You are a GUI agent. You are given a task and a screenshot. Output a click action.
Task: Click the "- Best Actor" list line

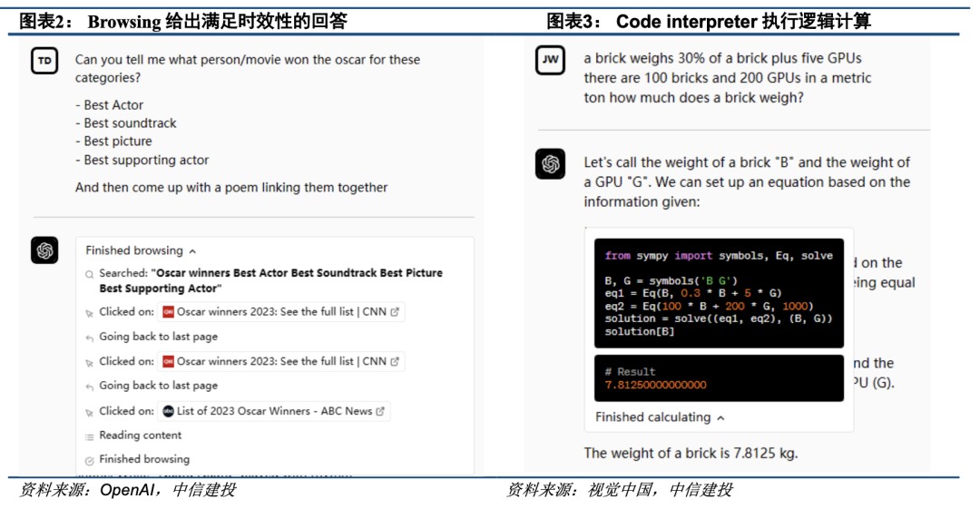pyautogui.click(x=110, y=105)
